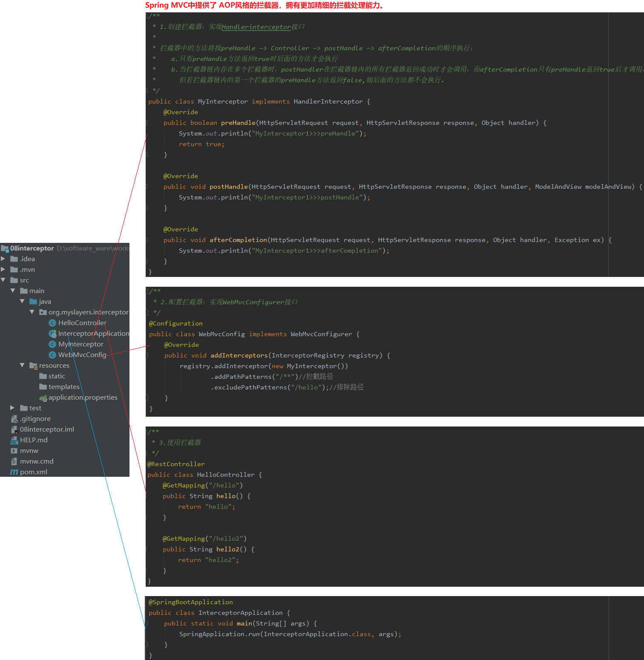Viewport: 644px width, 660px height.
Task: Click the preHandle method name in code
Action: tap(238, 123)
